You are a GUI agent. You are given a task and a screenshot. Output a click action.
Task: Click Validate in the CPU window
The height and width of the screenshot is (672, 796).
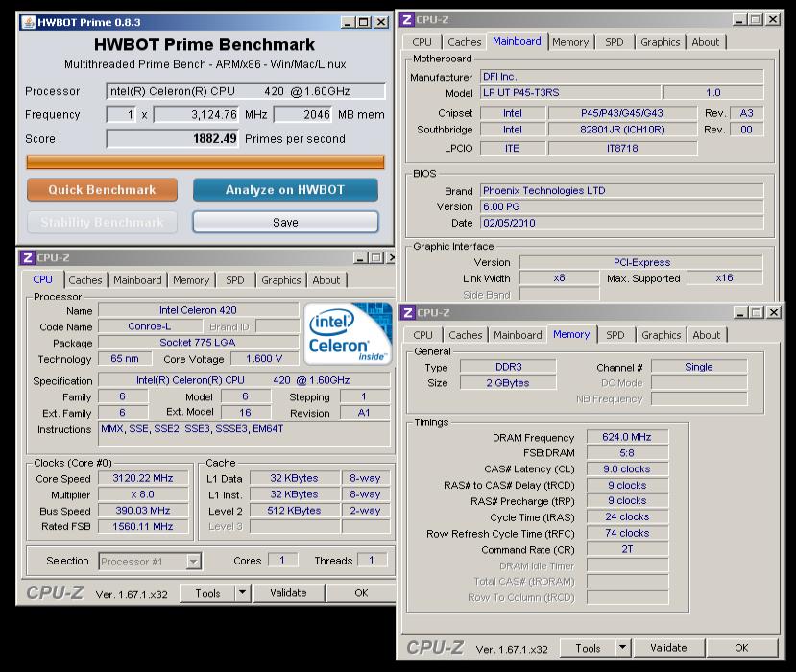[288, 593]
